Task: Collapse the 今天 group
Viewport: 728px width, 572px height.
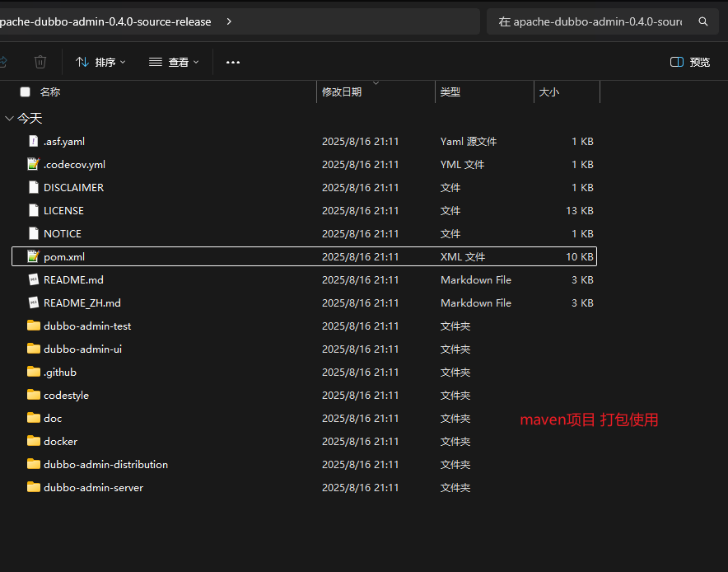Action: 9,119
